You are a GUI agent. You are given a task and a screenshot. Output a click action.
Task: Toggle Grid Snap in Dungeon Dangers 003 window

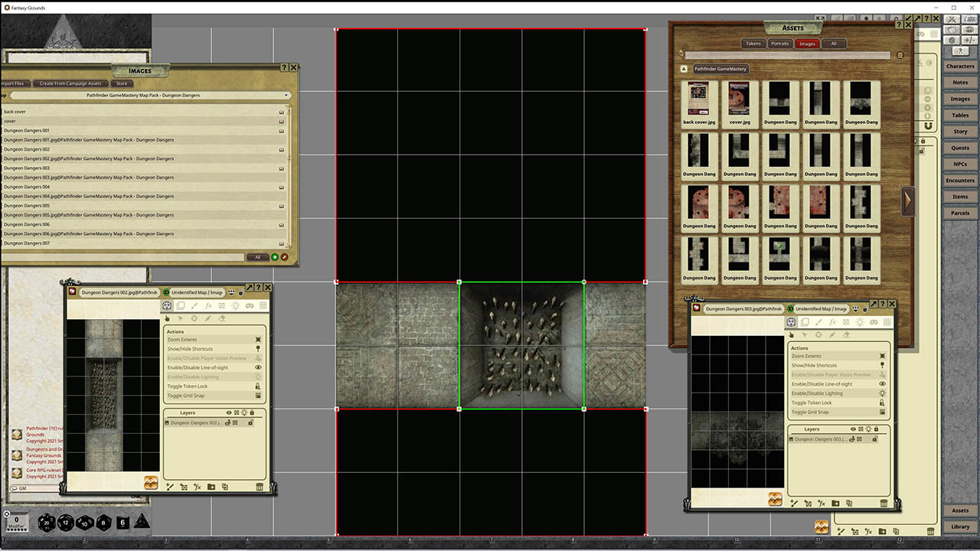point(838,412)
